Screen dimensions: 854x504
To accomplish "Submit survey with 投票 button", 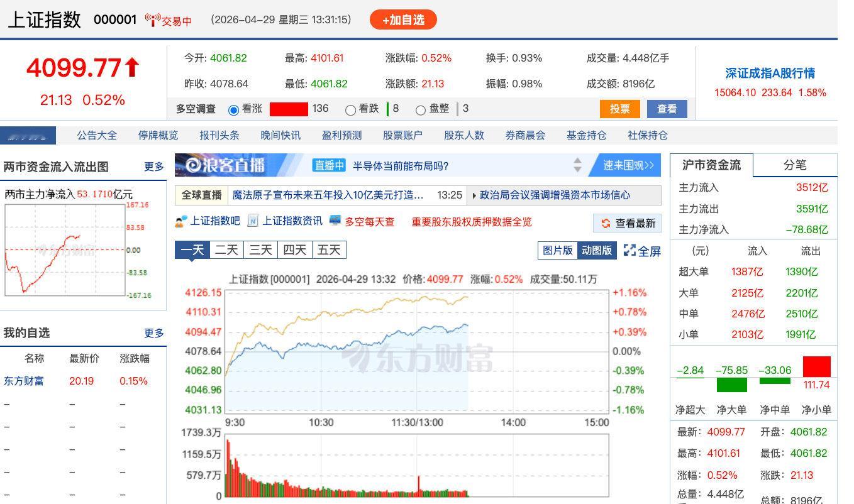I will (x=619, y=109).
